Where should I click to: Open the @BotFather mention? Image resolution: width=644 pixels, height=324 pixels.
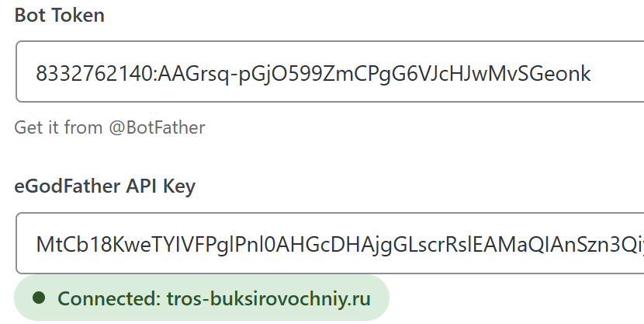(x=157, y=127)
